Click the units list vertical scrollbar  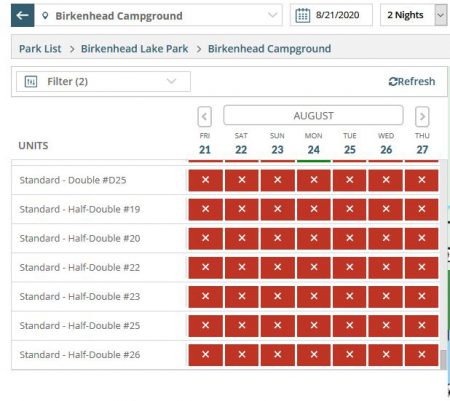[443, 265]
